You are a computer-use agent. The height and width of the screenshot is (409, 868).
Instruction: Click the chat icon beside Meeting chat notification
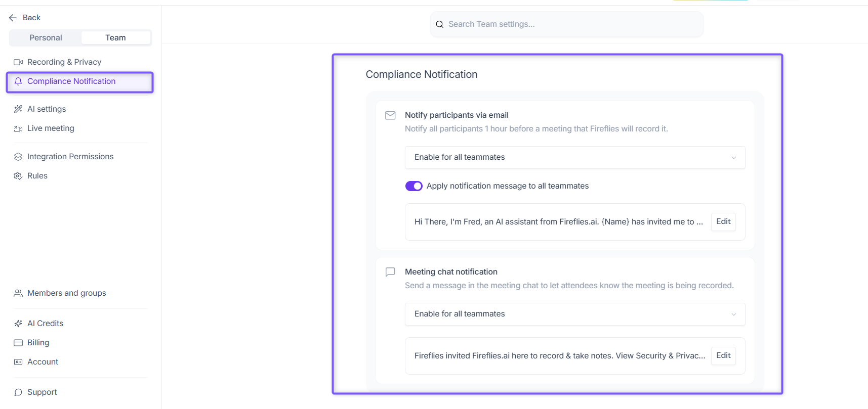pos(390,272)
